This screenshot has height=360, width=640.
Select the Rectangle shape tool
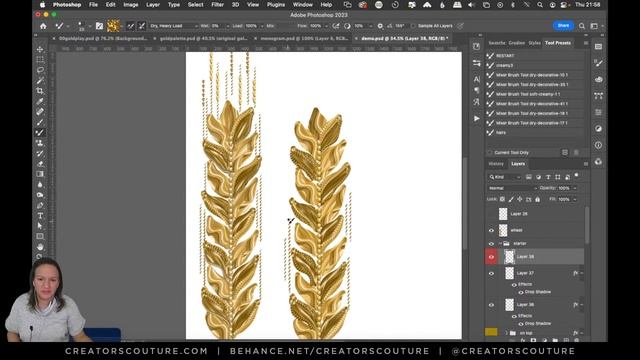pyautogui.click(x=40, y=236)
